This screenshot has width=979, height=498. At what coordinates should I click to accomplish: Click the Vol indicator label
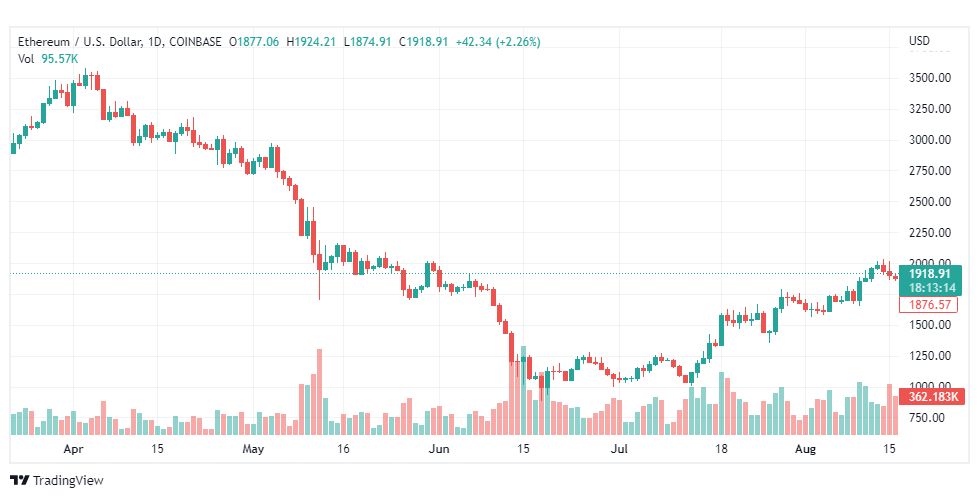point(26,58)
